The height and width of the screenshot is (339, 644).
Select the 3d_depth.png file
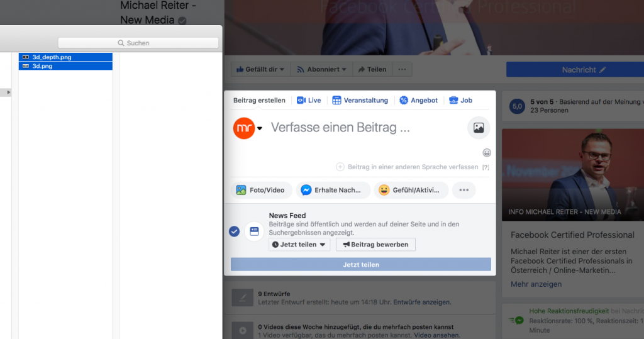click(x=65, y=57)
